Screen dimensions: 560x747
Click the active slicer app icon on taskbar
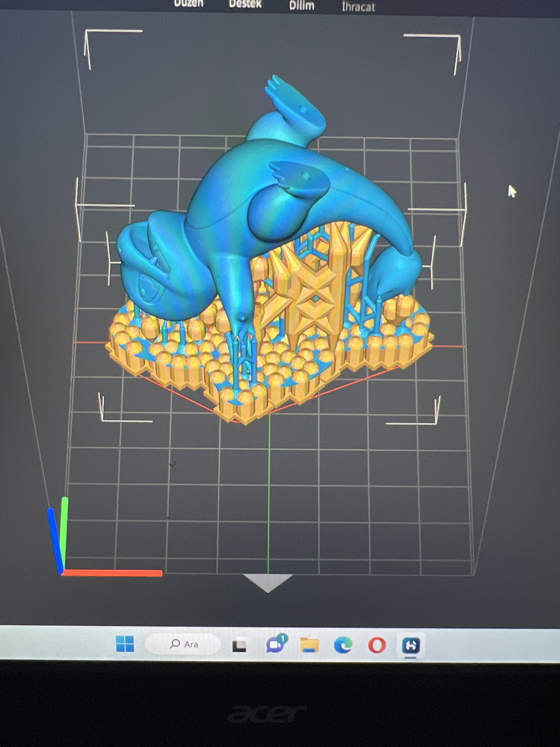[x=411, y=646]
